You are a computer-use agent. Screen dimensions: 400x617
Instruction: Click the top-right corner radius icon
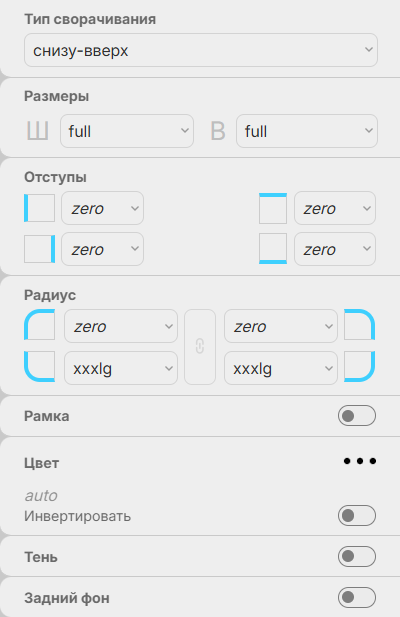point(359,325)
